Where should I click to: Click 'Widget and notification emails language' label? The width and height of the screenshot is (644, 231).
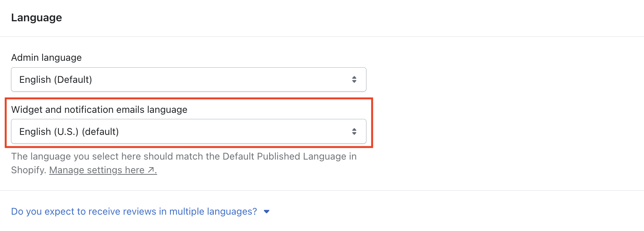(99, 109)
